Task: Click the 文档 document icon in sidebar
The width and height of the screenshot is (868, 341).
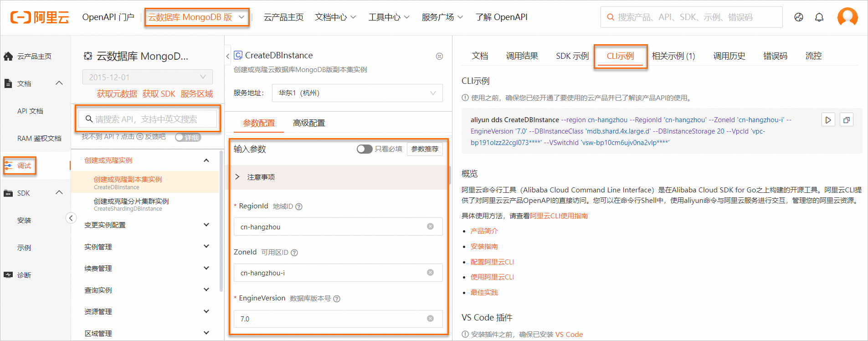Action: (x=8, y=83)
